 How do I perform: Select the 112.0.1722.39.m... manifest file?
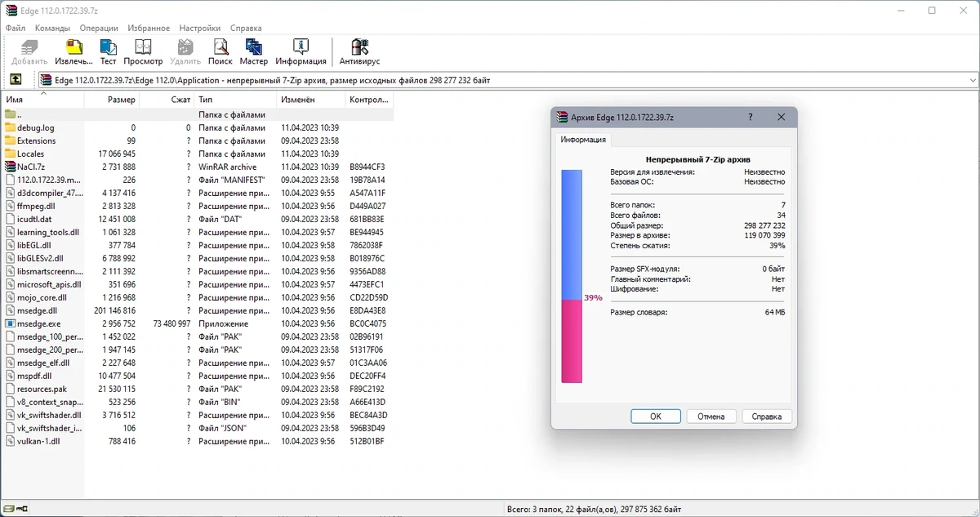click(x=49, y=180)
